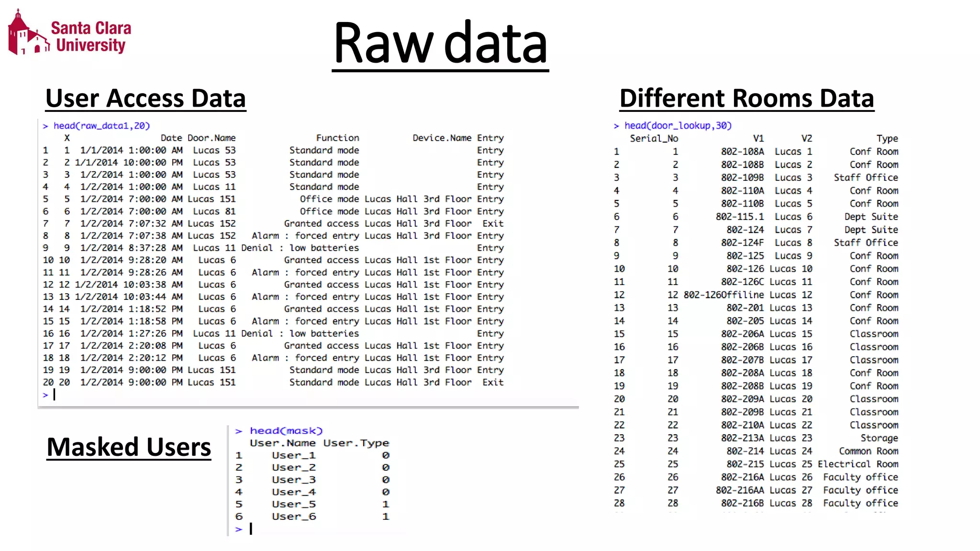
Task: Select date '1/2/2014 1:27:26 PM' in row 16
Action: [132, 333]
